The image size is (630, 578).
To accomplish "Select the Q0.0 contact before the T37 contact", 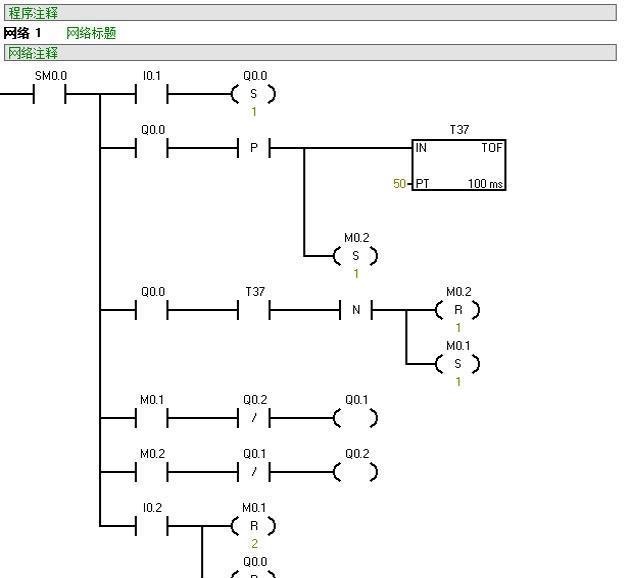I will (x=151, y=310).
